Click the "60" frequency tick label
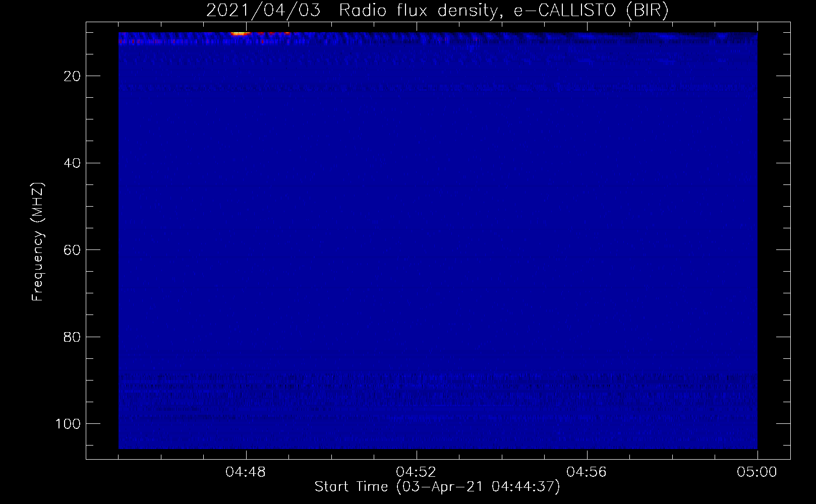The image size is (816, 504). (x=72, y=250)
